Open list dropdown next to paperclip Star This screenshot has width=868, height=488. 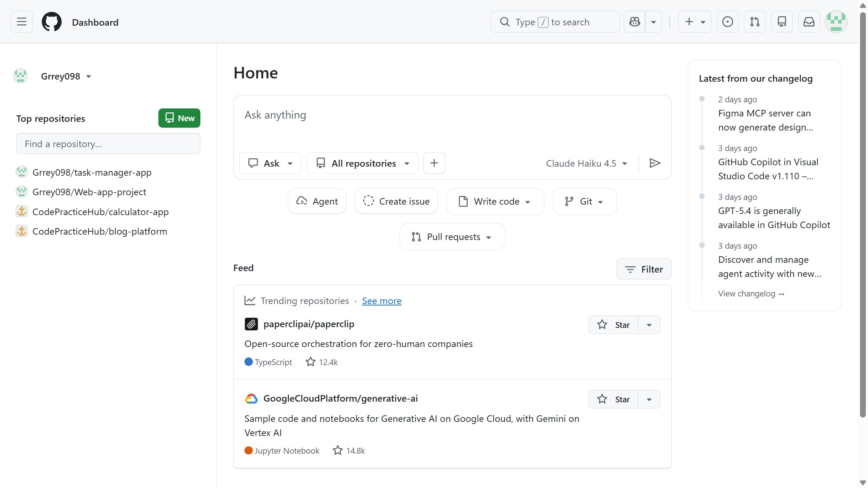[x=649, y=325]
